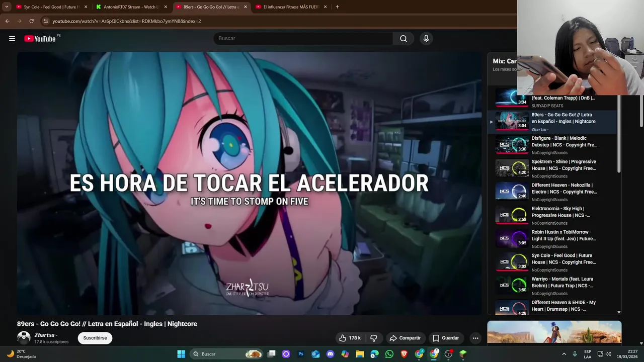The width and height of the screenshot is (644, 362).
Task: Open a new browser tab
Action: click(x=337, y=7)
